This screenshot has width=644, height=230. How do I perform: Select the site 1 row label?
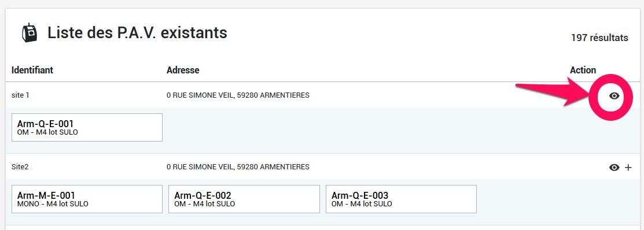[20, 95]
